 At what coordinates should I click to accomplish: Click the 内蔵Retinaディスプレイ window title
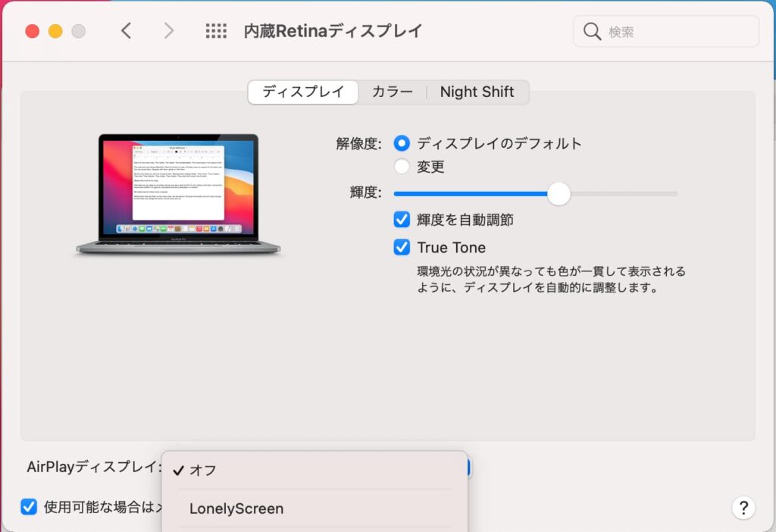click(x=333, y=30)
